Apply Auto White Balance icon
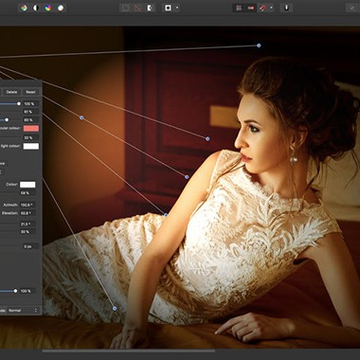Viewport: 360px width, 360px height. coord(60,8)
